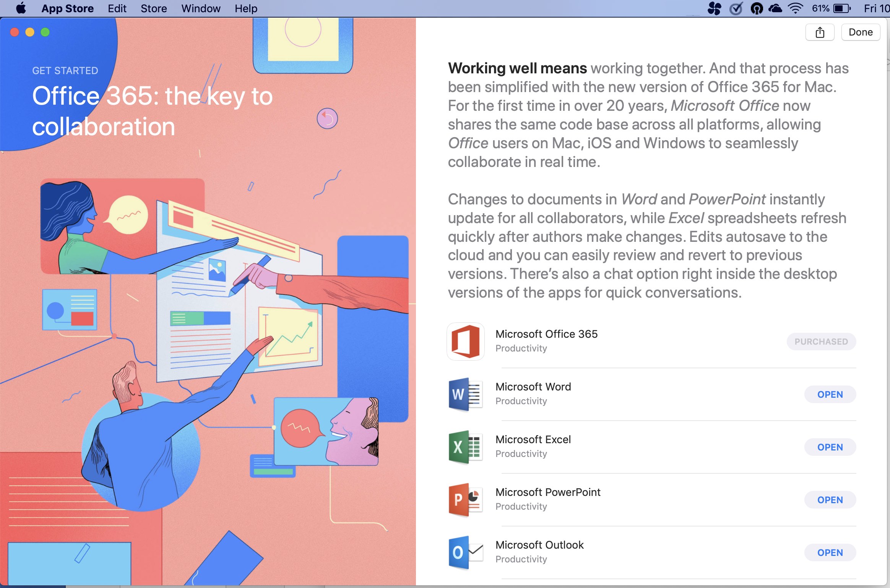Click the Microsoft Office 365 app icon
Screen dimensions: 890x588
465,341
